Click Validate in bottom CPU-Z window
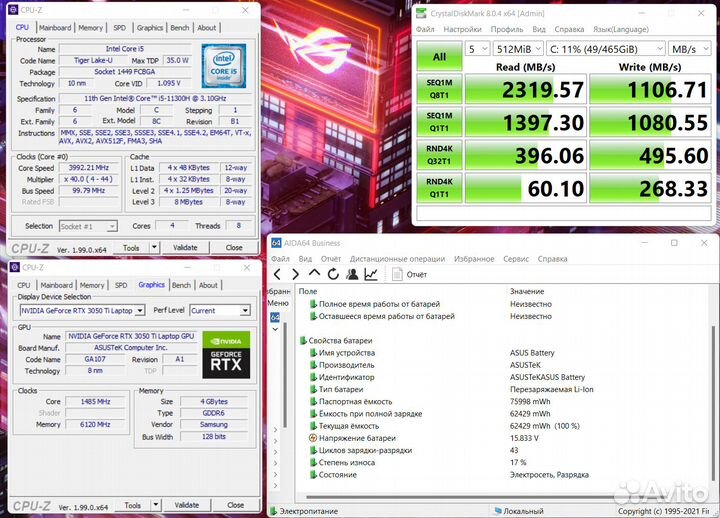 click(x=186, y=505)
